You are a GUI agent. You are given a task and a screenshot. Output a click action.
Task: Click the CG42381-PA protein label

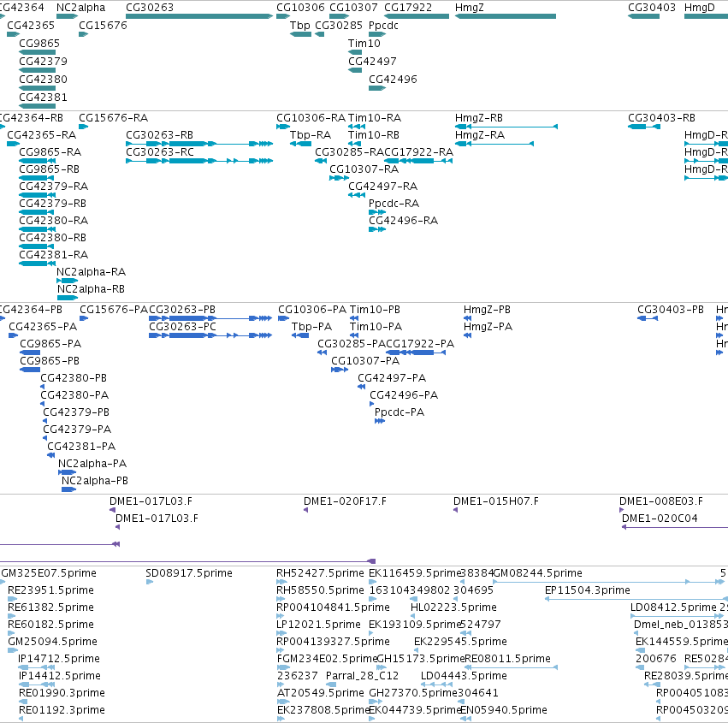point(81,447)
